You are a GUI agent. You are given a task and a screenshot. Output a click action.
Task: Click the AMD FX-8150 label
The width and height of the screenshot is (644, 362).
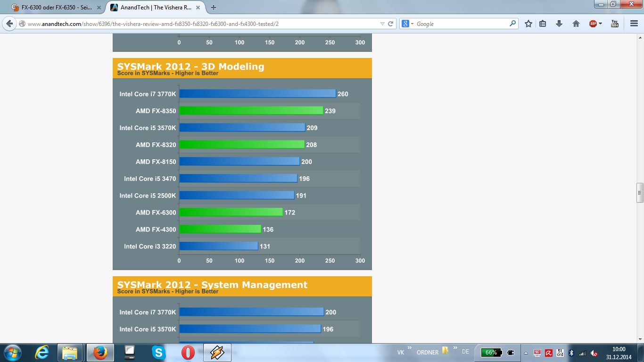156,162
